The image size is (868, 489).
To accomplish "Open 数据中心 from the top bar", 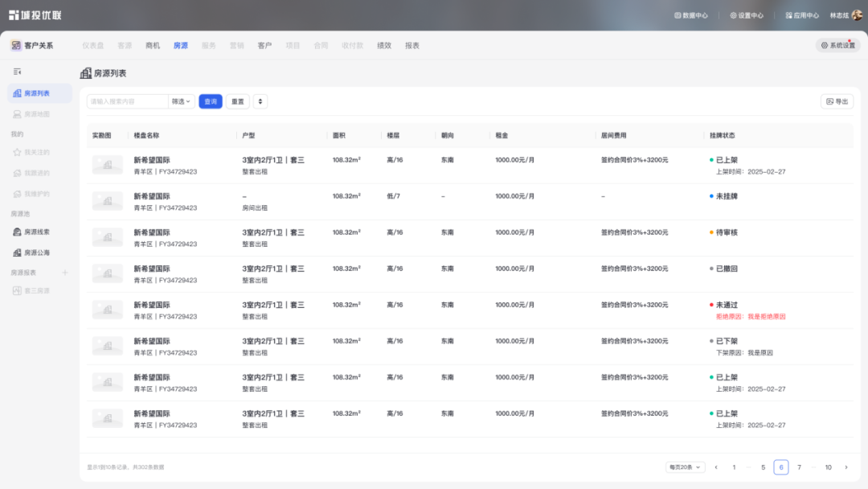I will point(690,15).
